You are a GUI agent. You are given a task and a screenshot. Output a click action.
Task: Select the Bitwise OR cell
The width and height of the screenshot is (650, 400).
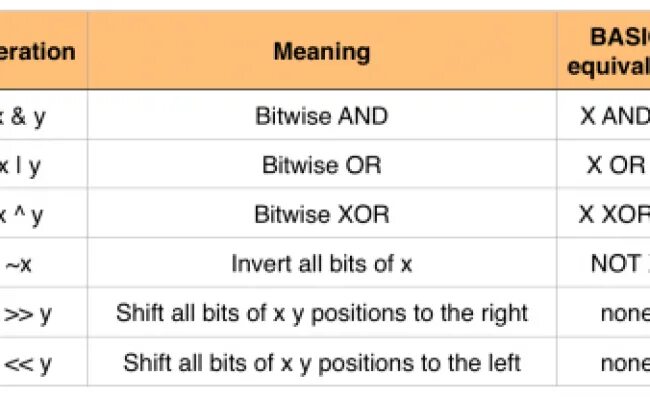(321, 165)
